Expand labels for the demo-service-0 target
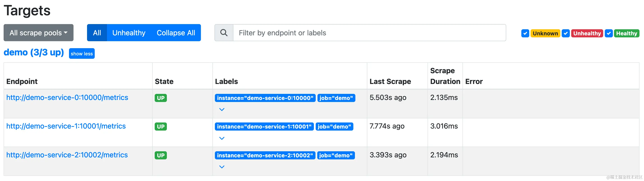Screen dimensions: 644x181 tap(222, 109)
